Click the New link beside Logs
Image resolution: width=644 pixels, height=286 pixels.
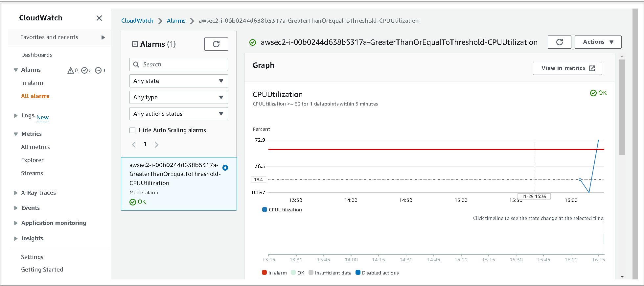coord(42,118)
